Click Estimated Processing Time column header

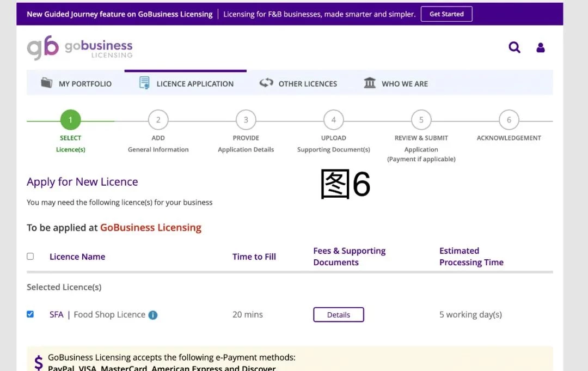click(471, 257)
